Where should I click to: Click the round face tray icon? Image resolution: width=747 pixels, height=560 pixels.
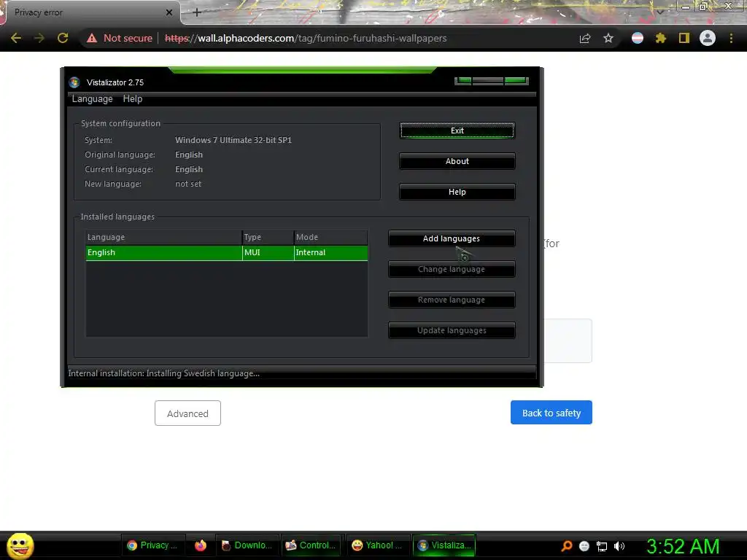click(x=584, y=546)
